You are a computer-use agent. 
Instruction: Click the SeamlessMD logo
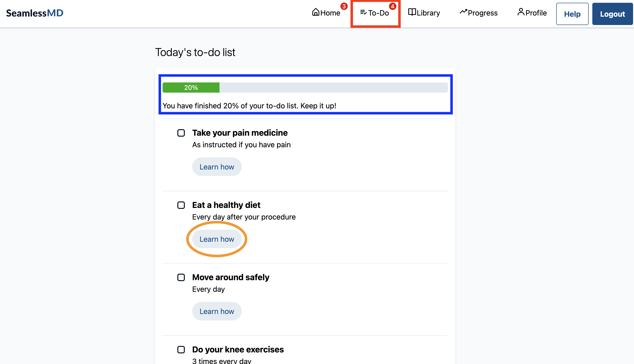coord(35,13)
